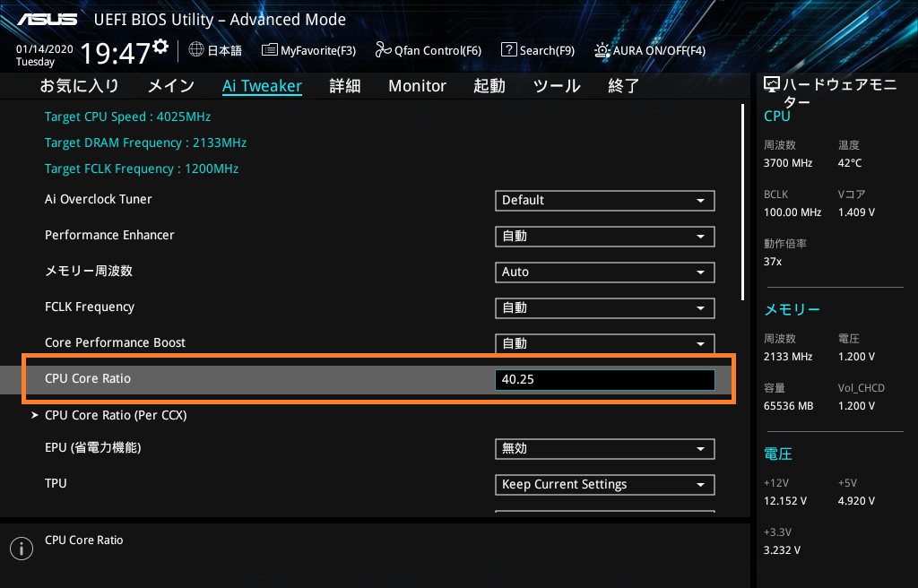Select the Ai Tweaker tab
The height and width of the screenshot is (588, 918).
pos(262,86)
